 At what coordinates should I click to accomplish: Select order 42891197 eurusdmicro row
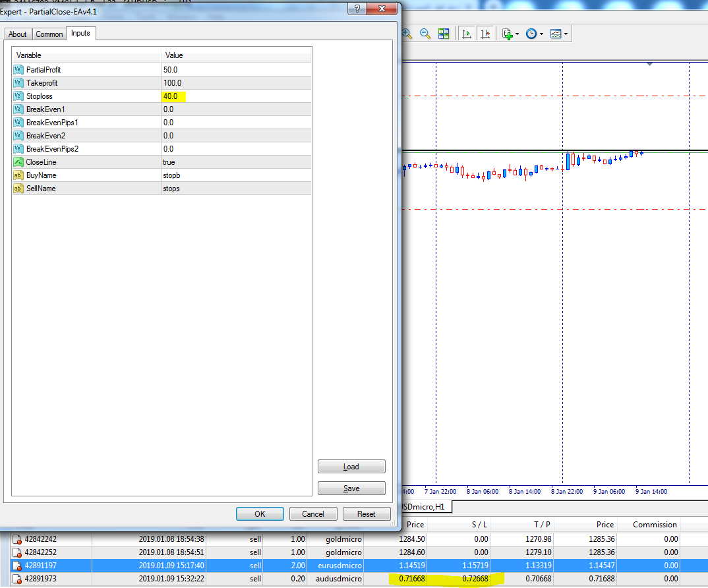click(359, 566)
